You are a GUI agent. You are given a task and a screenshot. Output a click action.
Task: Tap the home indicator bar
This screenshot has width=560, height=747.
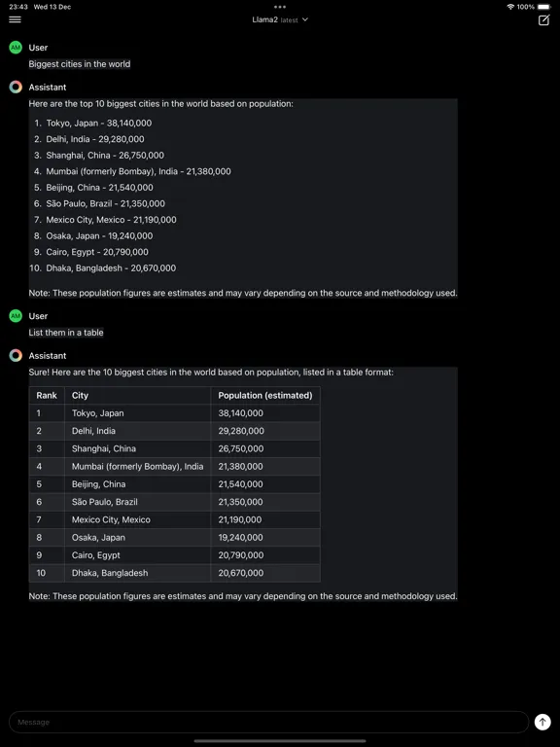[280, 741]
